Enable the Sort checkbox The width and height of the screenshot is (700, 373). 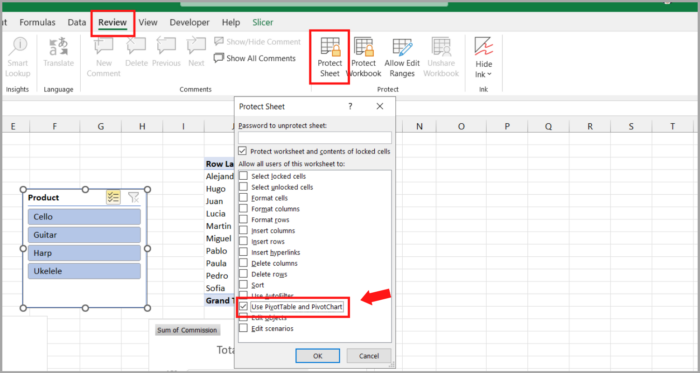[243, 285]
